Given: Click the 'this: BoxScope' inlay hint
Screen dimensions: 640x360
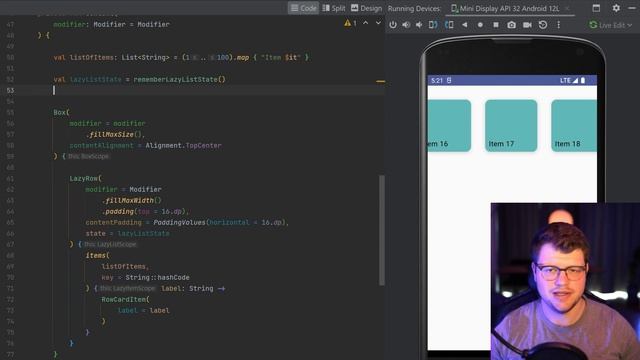Looking at the screenshot, I should pyautogui.click(x=88, y=156).
